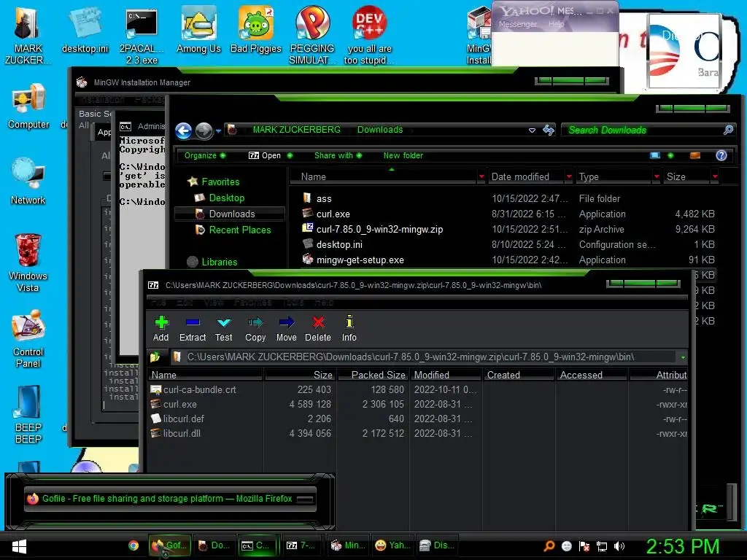Switch to MinGW taskbar item
The height and width of the screenshot is (560, 747).
coord(347,545)
